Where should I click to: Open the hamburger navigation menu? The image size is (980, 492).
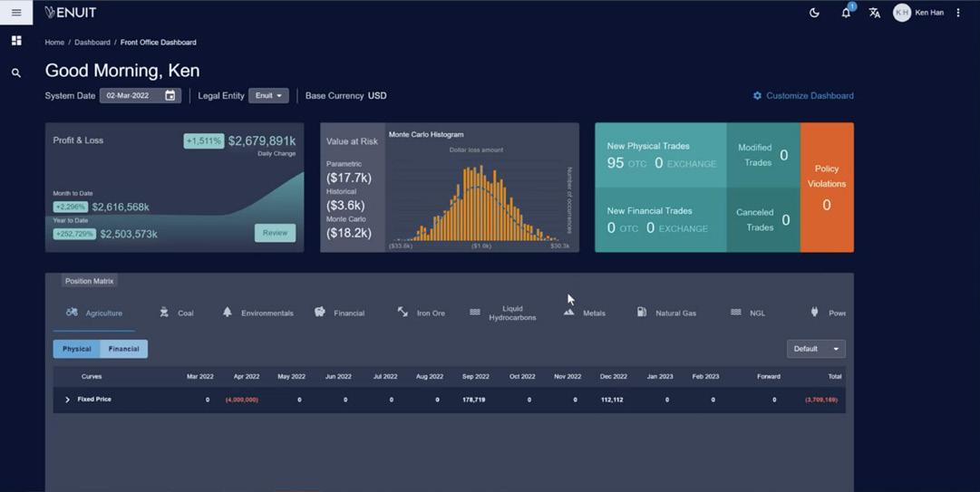pyautogui.click(x=16, y=13)
